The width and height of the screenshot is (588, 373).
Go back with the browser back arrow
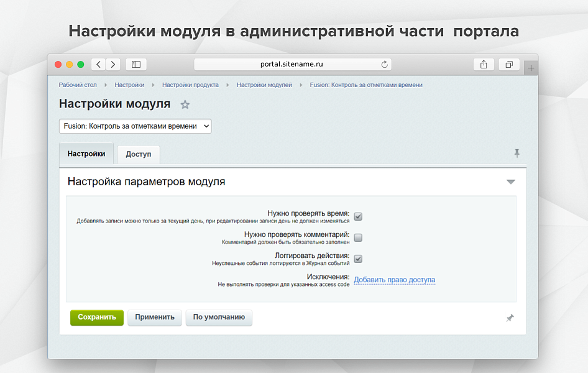[x=98, y=65]
